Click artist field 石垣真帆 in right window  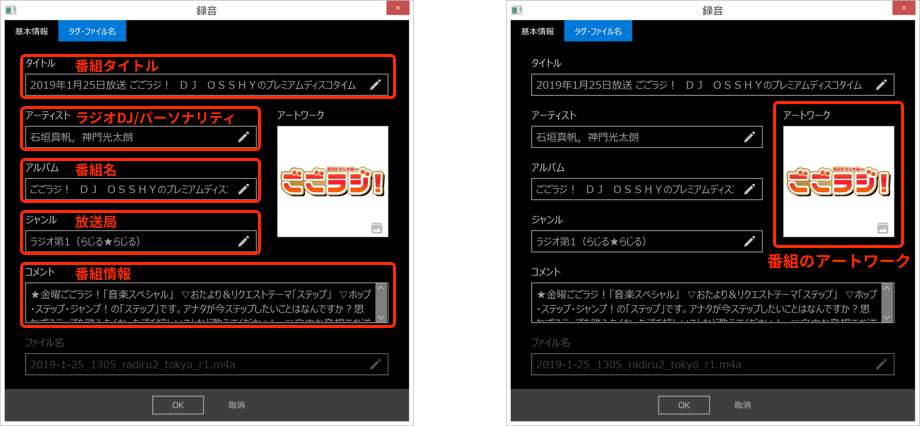pos(647,137)
